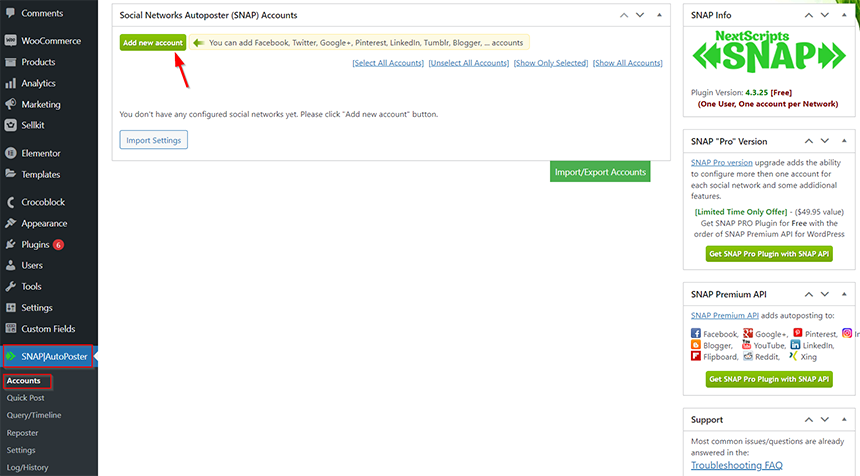The width and height of the screenshot is (860, 476).
Task: Open SNAP Settings submenu item
Action: 21,450
